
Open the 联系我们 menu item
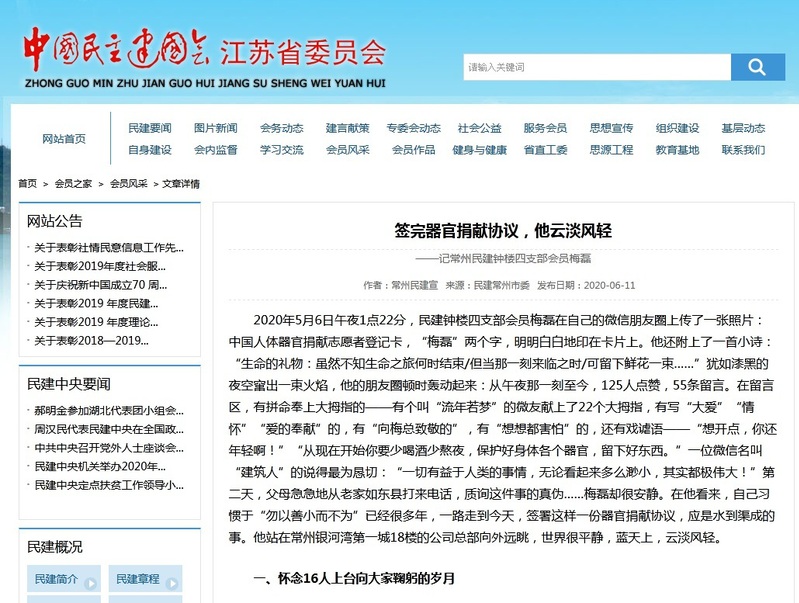tap(743, 150)
